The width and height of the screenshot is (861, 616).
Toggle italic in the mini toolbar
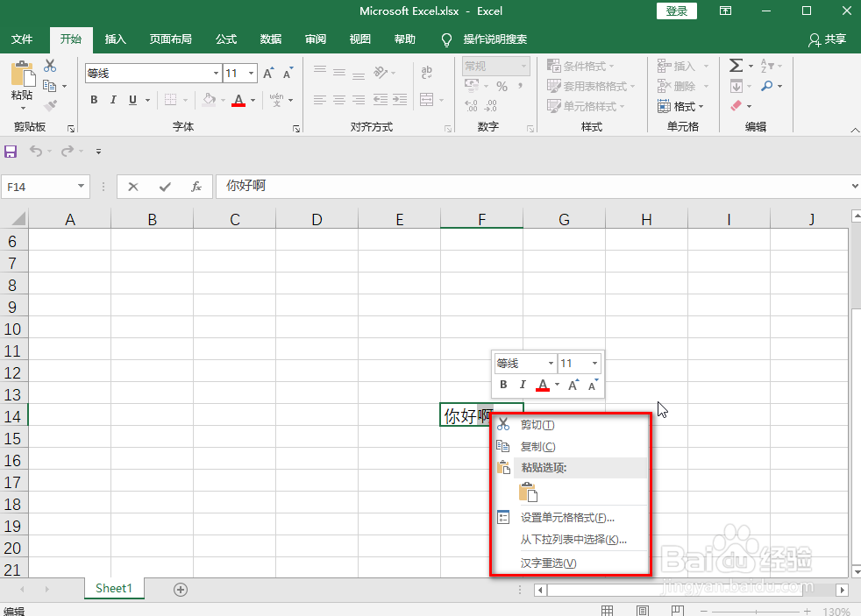coord(523,385)
